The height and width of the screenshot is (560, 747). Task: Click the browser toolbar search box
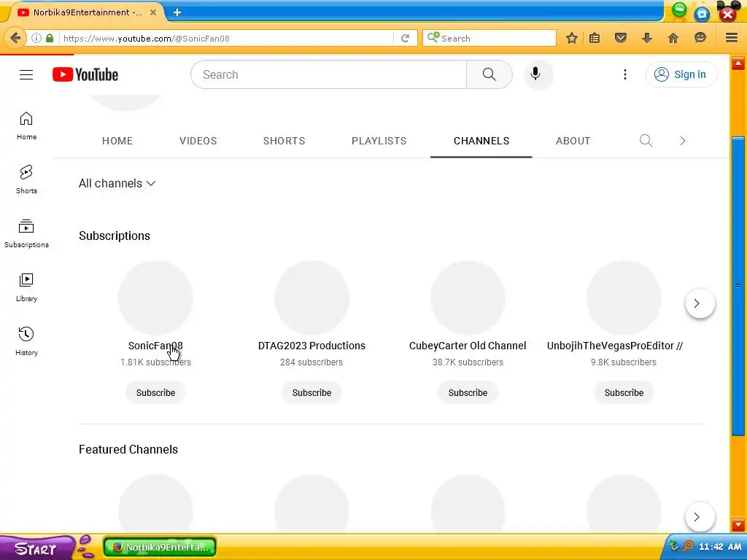pyautogui.click(x=489, y=38)
